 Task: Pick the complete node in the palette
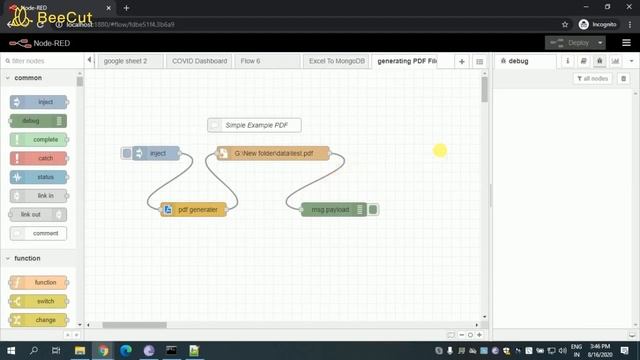(38, 140)
